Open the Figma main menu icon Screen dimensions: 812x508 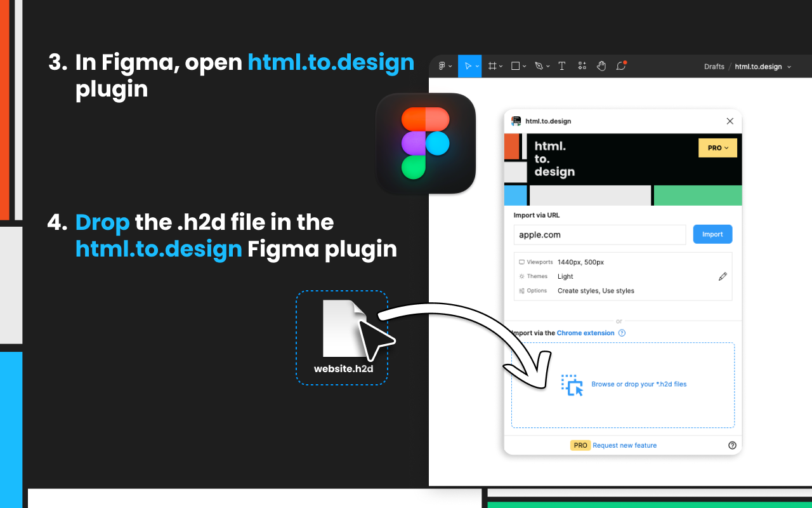coord(443,66)
